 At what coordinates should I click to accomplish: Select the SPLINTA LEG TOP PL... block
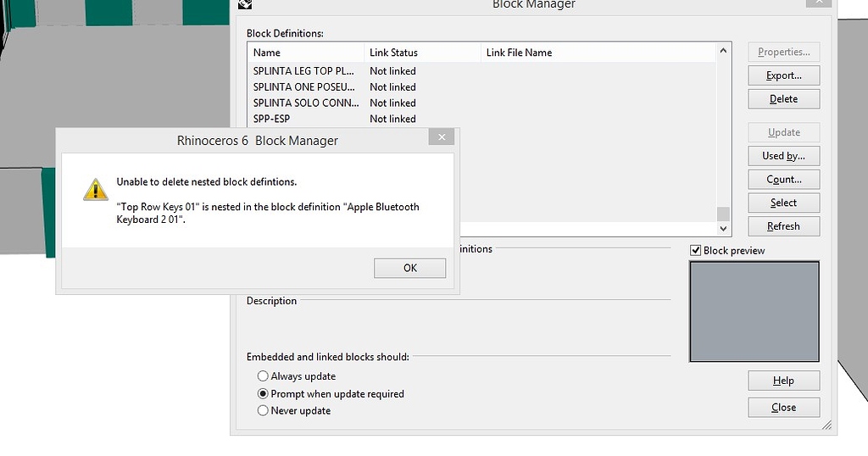click(x=303, y=71)
